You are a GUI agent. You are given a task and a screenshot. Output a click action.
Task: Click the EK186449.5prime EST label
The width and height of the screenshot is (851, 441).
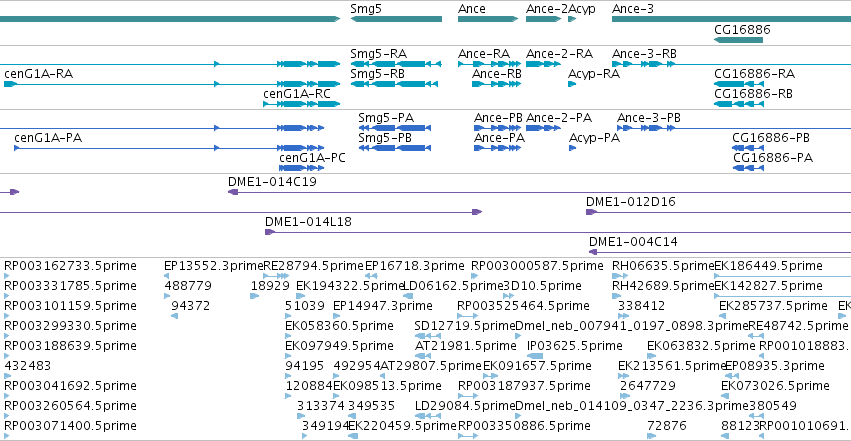[x=769, y=266]
